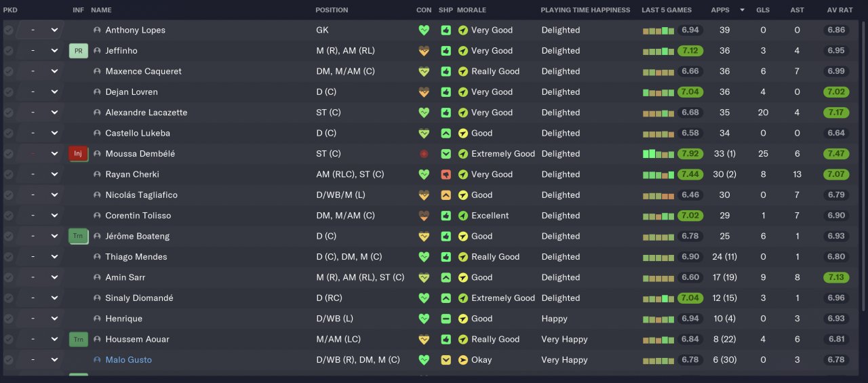
Task: Click Jeffinho's PR status badge
Action: click(x=79, y=51)
